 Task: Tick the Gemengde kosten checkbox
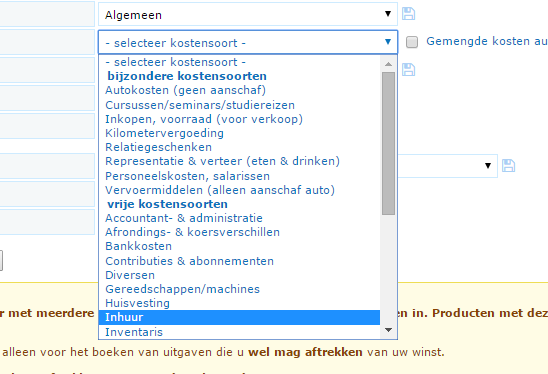(412, 42)
